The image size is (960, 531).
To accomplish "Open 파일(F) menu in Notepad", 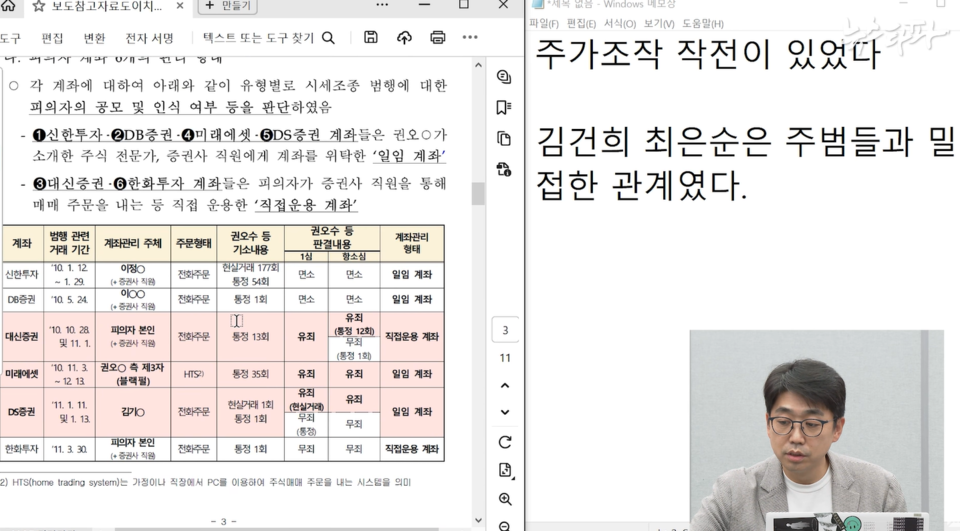I will pos(544,24).
